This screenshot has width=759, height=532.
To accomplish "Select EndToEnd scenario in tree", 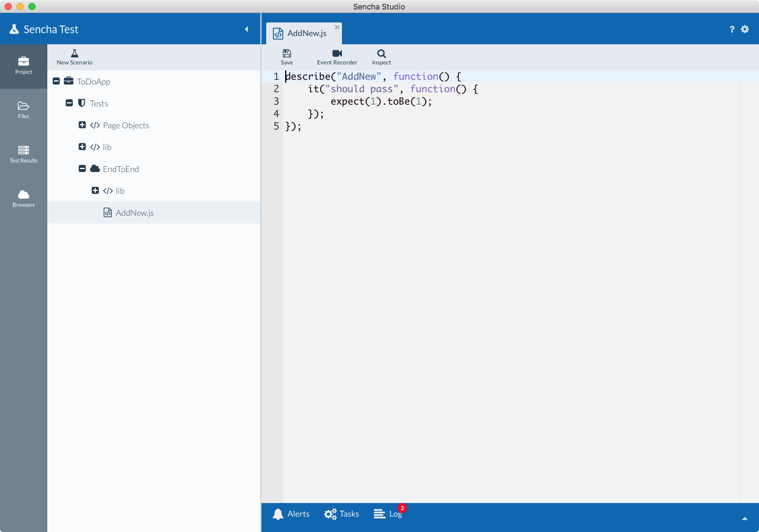I will pyautogui.click(x=121, y=169).
